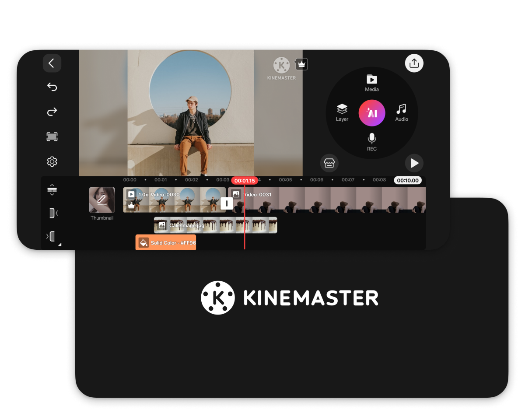Screen dimensions: 525x420
Task: Open the AI features with the pink button
Action: [x=371, y=112]
